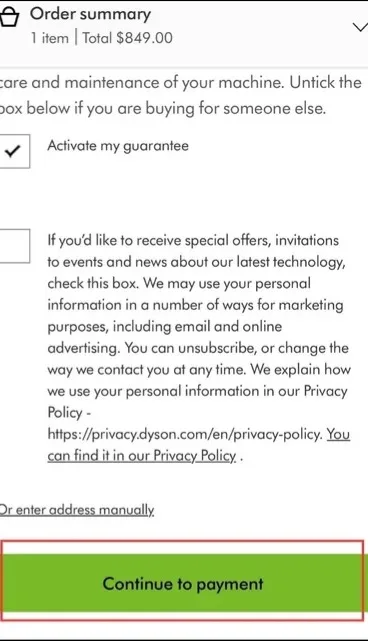Open the Order summary heading
The width and height of the screenshot is (368, 641).
pyautogui.click(x=90, y=14)
